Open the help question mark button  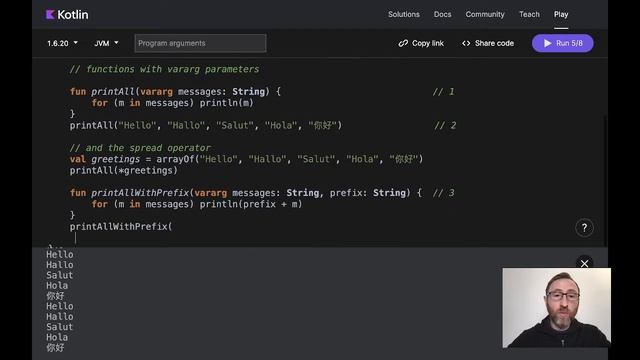[x=584, y=228]
